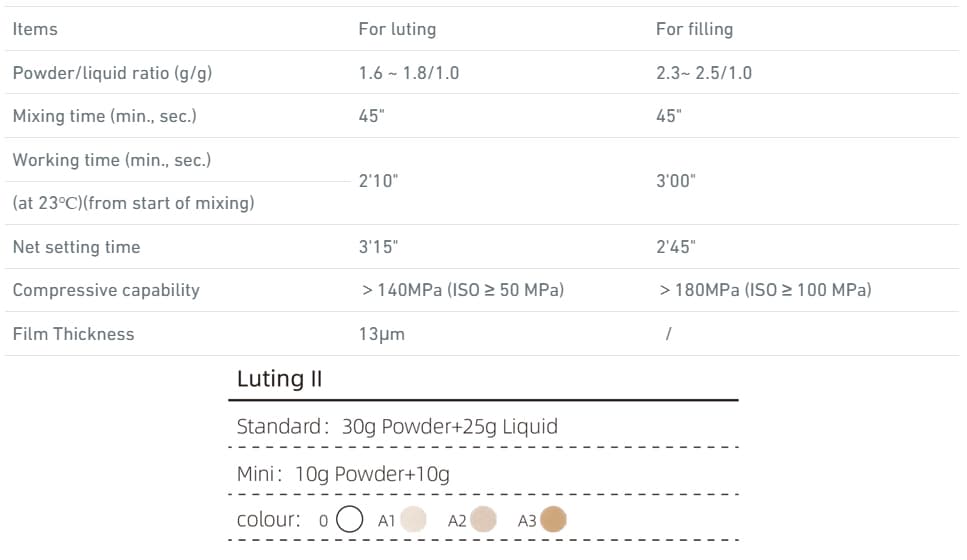
Task: Click the Working time row label
Action: coord(112,160)
